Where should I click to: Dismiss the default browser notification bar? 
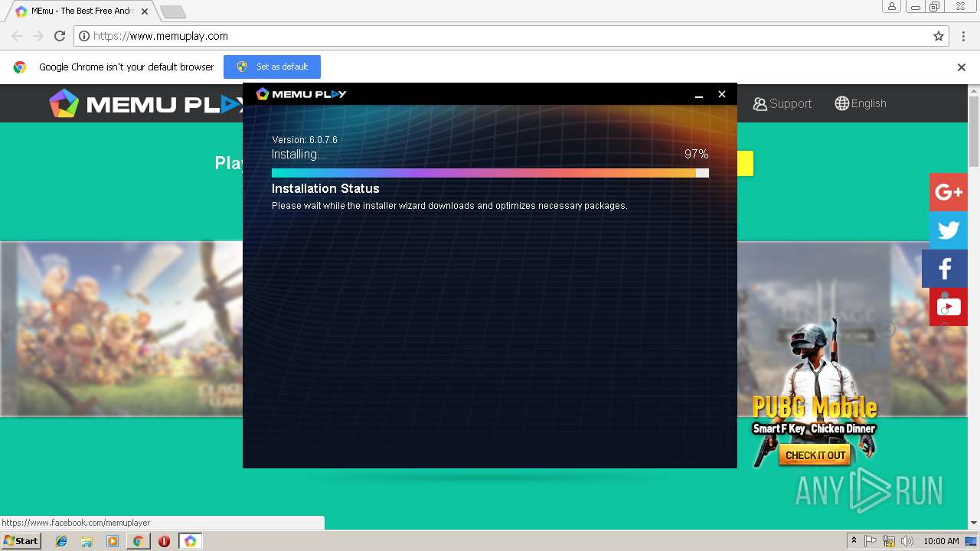coord(962,67)
